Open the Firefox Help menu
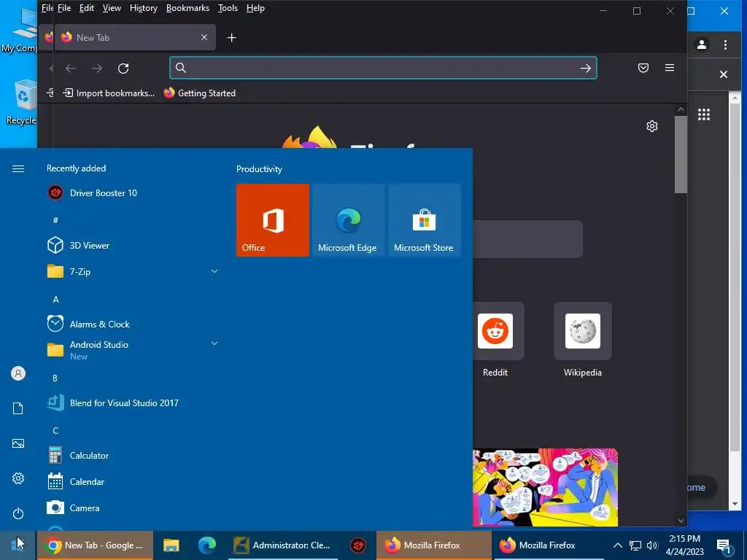Viewport: 747px width, 560px height. pos(255,8)
